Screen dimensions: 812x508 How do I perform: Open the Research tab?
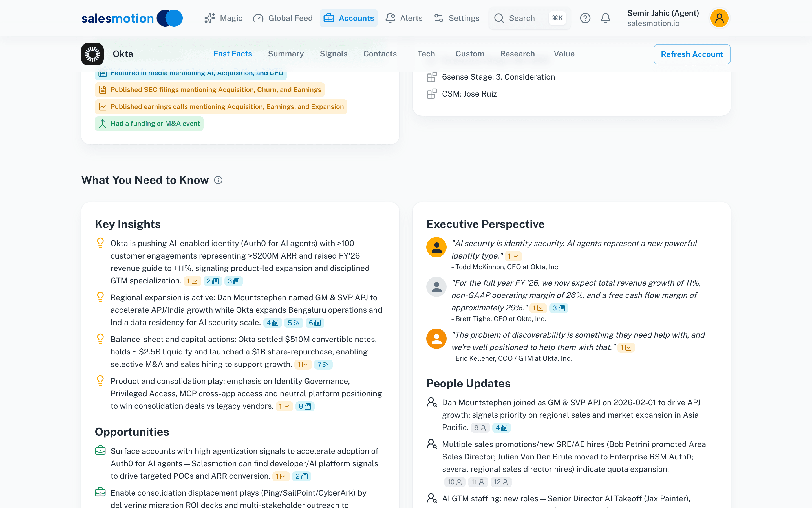517,54
